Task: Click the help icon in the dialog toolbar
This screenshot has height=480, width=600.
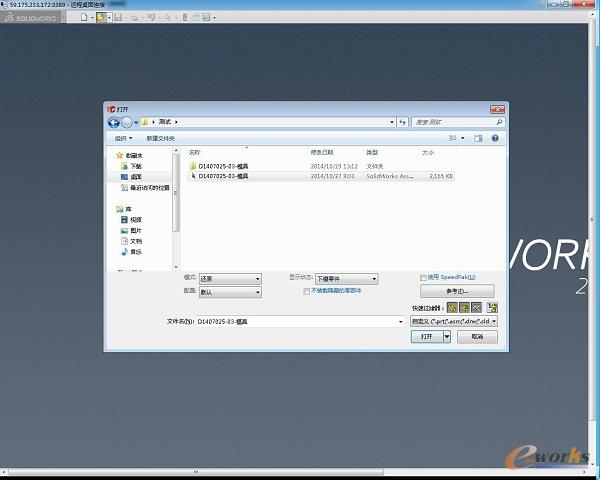Action: pos(494,138)
